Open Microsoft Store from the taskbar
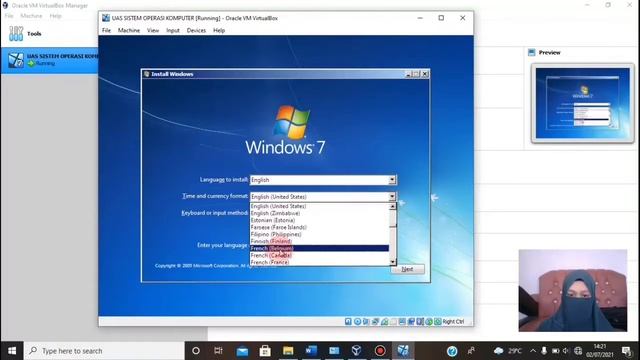The height and width of the screenshot is (360, 640). [265, 351]
